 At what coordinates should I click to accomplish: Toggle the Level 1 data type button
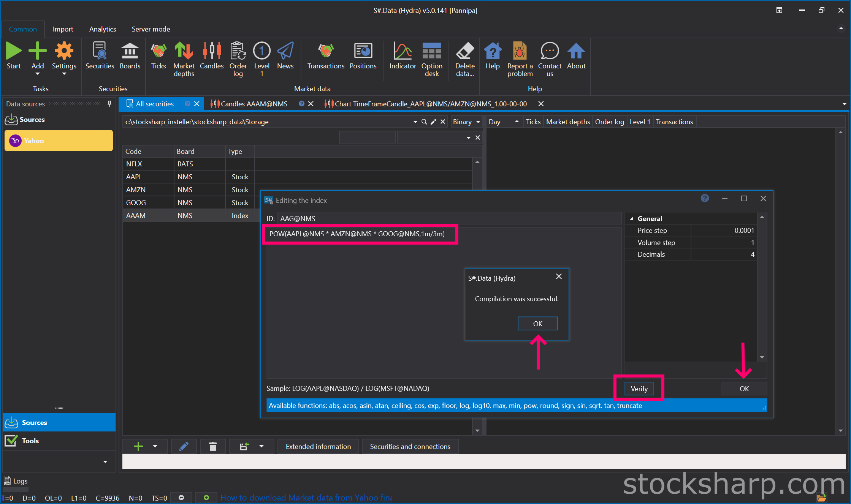[x=640, y=122]
